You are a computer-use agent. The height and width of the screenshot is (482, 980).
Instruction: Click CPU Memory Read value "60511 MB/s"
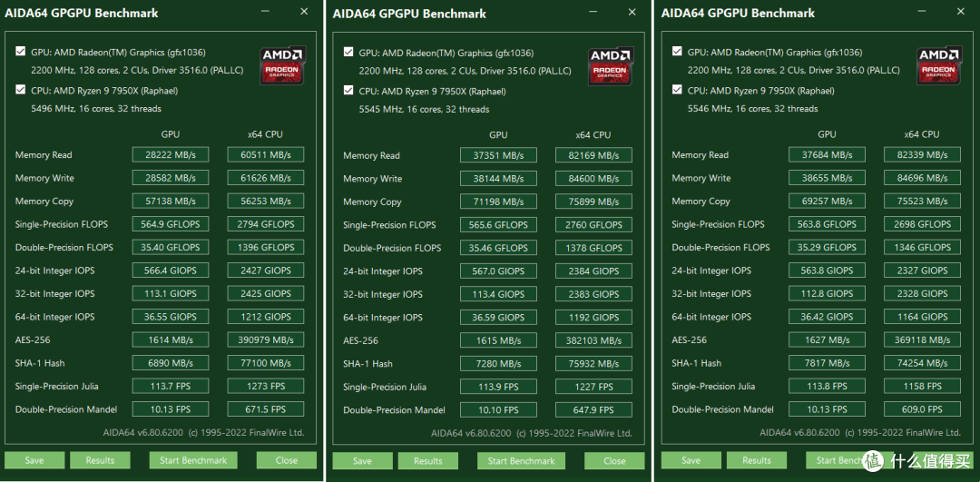click(266, 155)
